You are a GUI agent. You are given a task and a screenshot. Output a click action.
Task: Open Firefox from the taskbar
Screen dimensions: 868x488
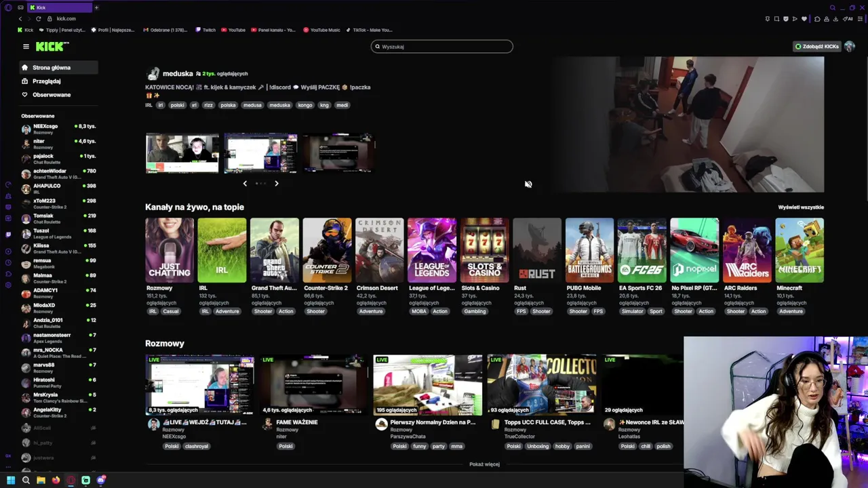56,480
